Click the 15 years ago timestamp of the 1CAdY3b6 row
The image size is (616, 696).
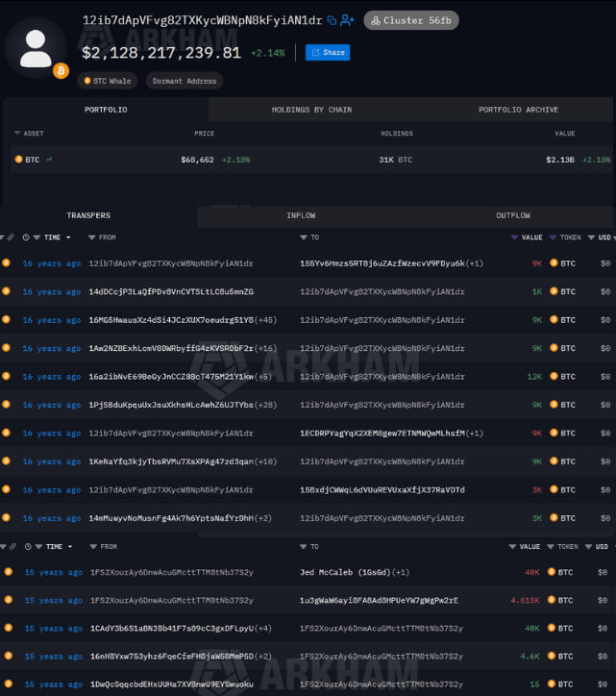click(x=53, y=628)
